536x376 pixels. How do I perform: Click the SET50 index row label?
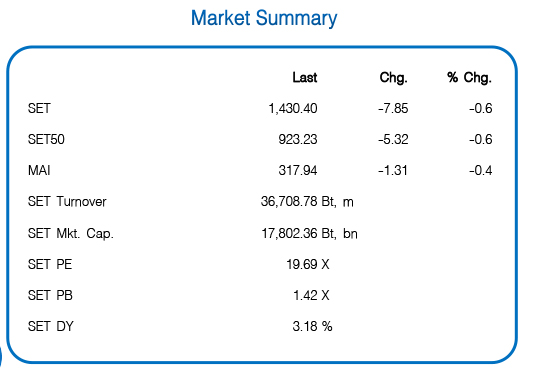point(46,139)
